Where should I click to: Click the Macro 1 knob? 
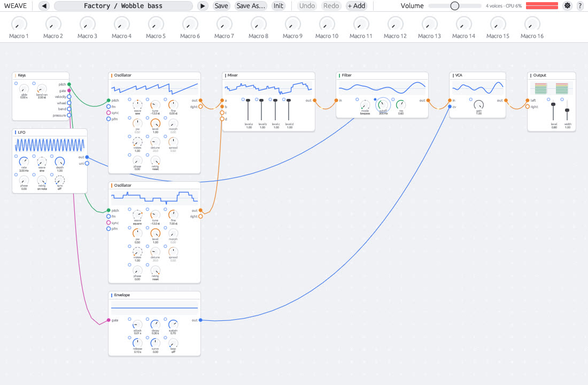[x=19, y=24]
